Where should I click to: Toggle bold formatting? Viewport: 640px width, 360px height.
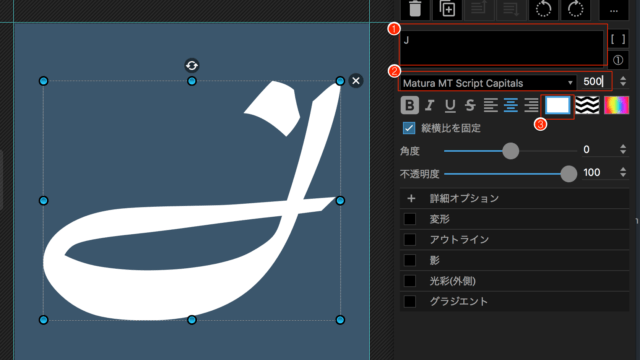409,105
